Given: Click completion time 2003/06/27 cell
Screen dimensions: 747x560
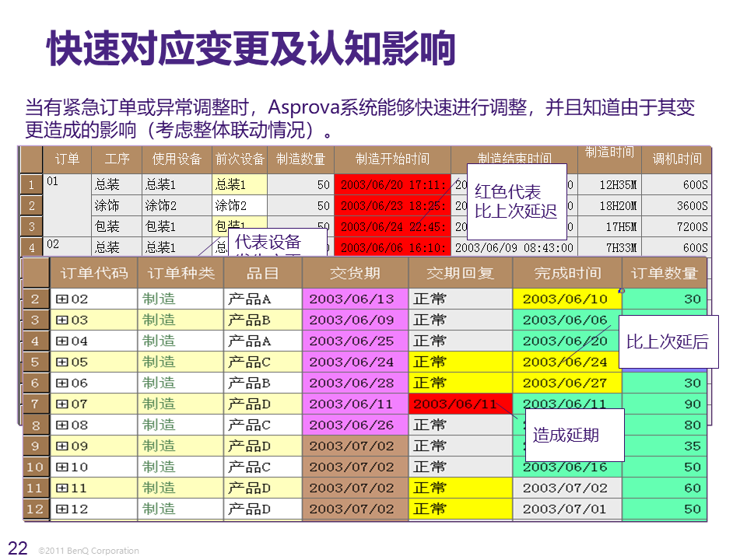Looking at the screenshot, I should pyautogui.click(x=567, y=383).
